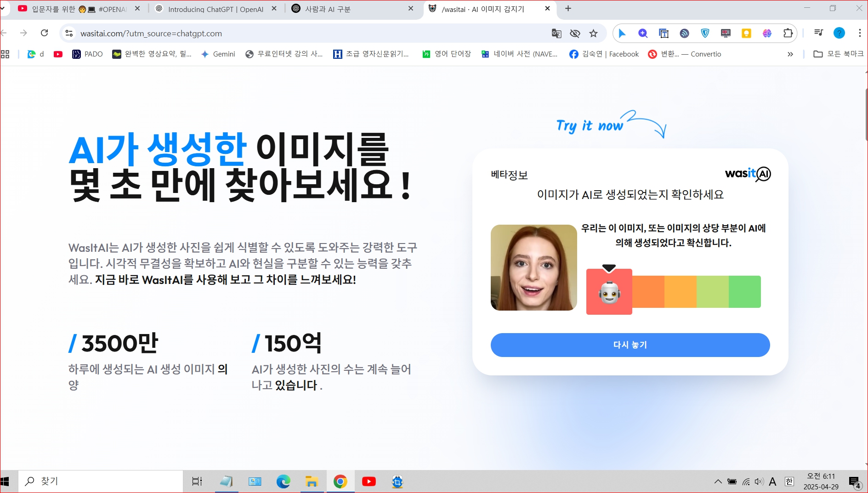
Task: Click the yellow square extension icon
Action: (x=747, y=33)
